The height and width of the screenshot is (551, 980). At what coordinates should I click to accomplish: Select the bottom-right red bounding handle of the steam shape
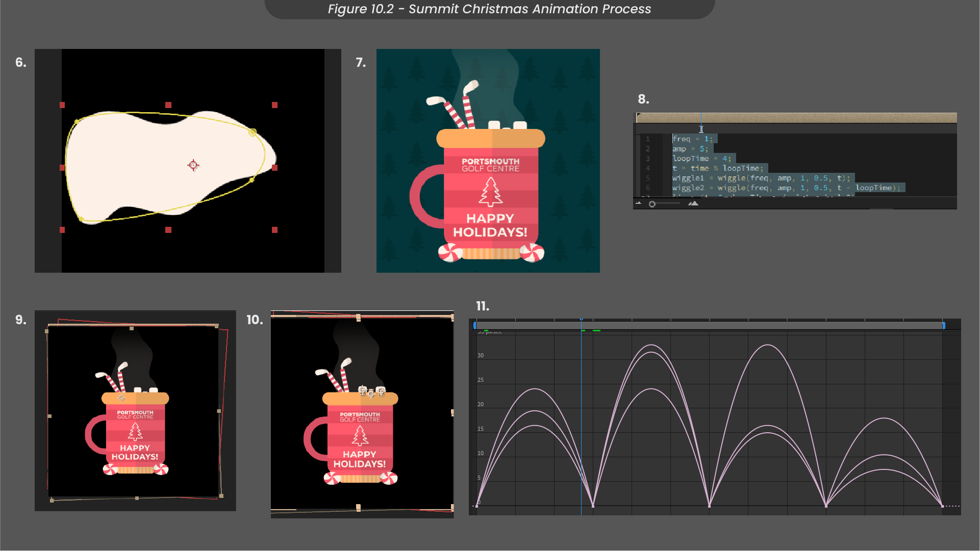274,230
